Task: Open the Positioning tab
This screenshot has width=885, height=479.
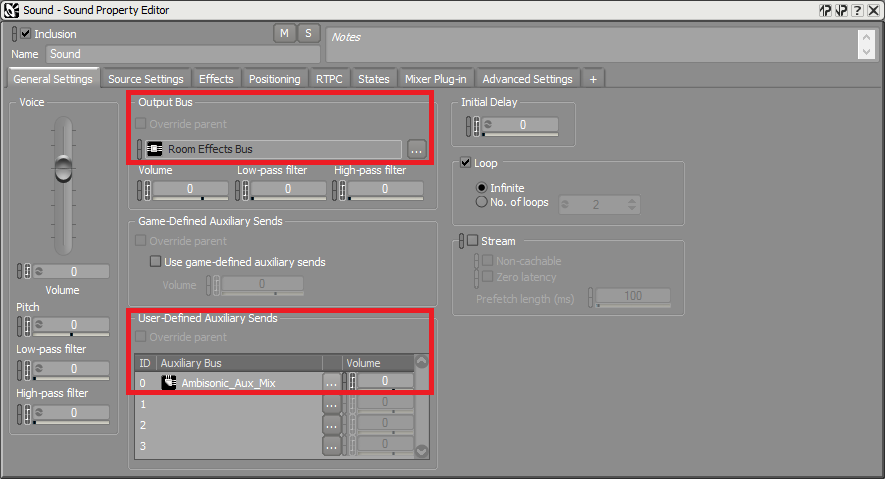Action: (274, 79)
